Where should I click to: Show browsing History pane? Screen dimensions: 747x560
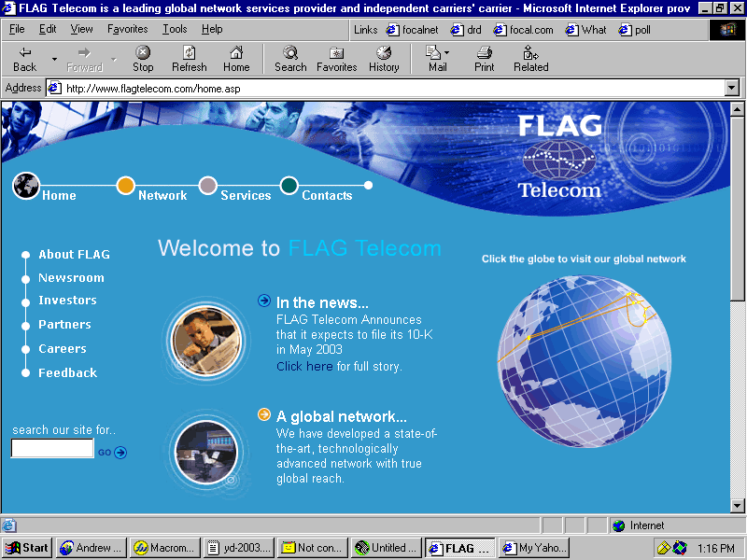pyautogui.click(x=384, y=59)
